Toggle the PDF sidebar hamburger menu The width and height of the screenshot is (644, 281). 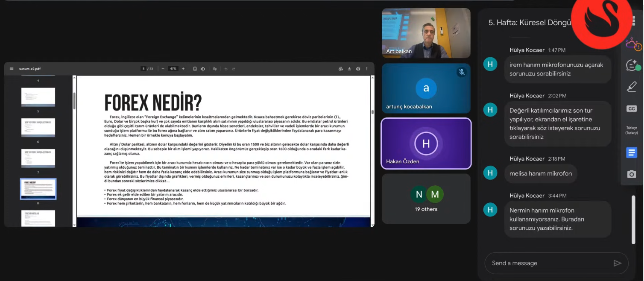(x=12, y=69)
